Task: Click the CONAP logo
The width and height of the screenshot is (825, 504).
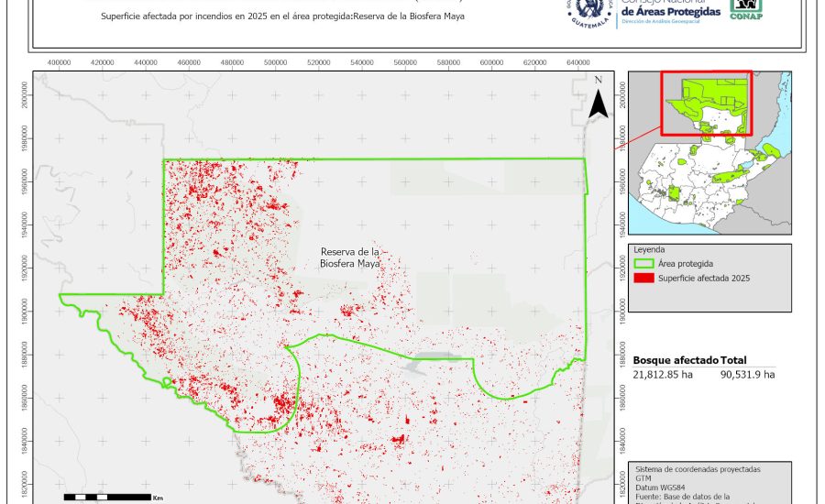Action: (745, 9)
